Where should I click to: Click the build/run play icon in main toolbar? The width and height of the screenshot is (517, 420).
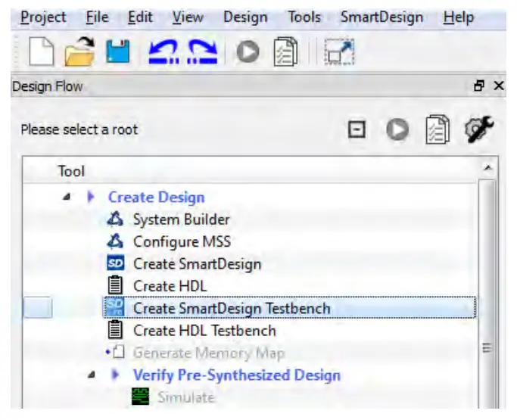[247, 51]
